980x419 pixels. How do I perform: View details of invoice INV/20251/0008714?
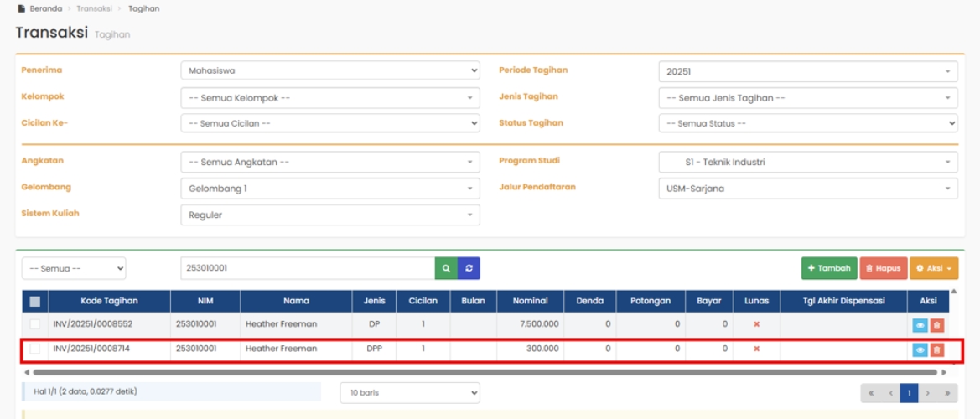920,349
